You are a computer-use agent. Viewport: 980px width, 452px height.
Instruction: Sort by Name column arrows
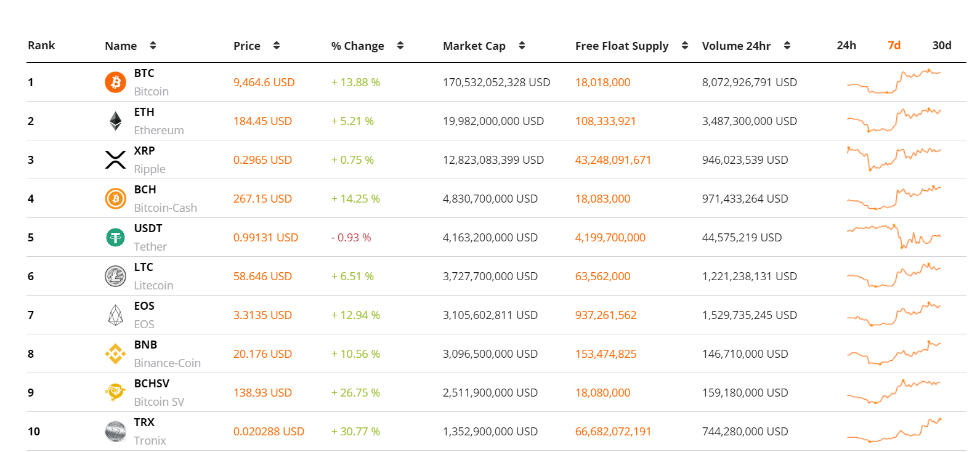tap(153, 46)
